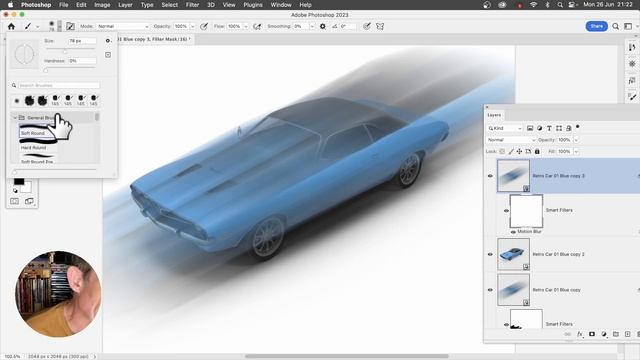640x360 pixels.
Task: Filter layers by type layers icon
Action: pos(549,128)
